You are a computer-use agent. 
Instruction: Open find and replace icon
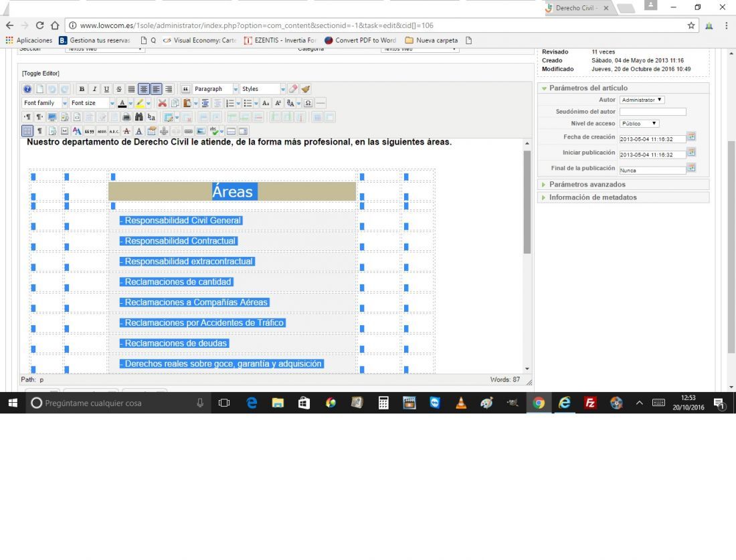tap(151, 117)
